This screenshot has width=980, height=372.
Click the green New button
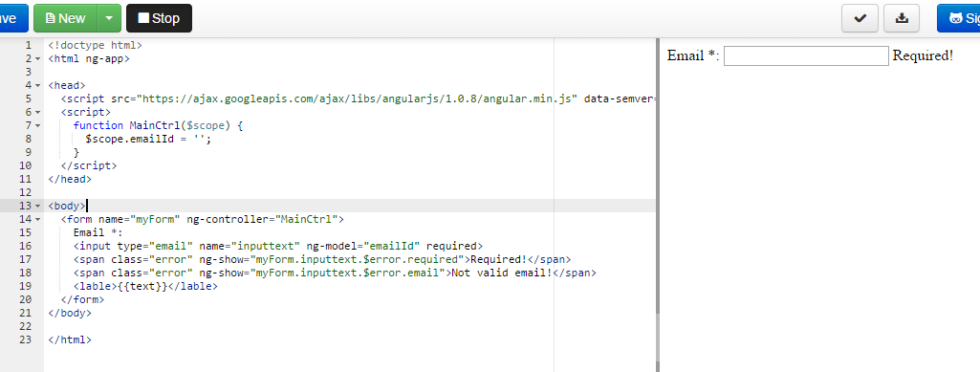pos(66,18)
